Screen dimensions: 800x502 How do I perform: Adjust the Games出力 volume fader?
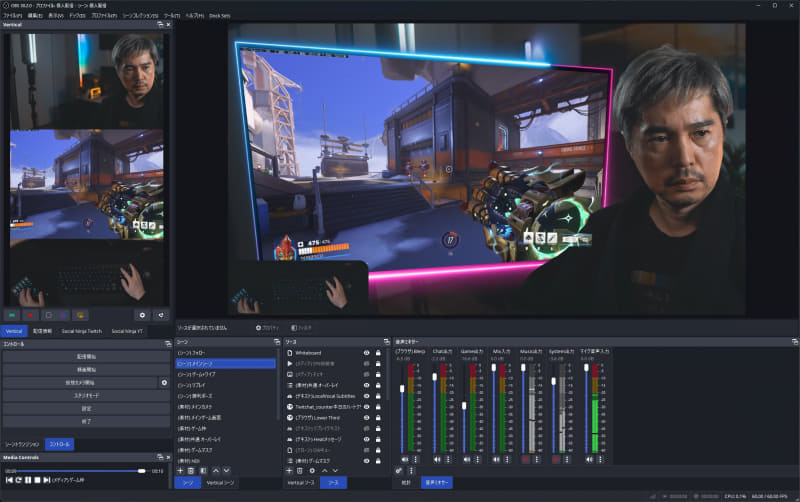click(464, 406)
